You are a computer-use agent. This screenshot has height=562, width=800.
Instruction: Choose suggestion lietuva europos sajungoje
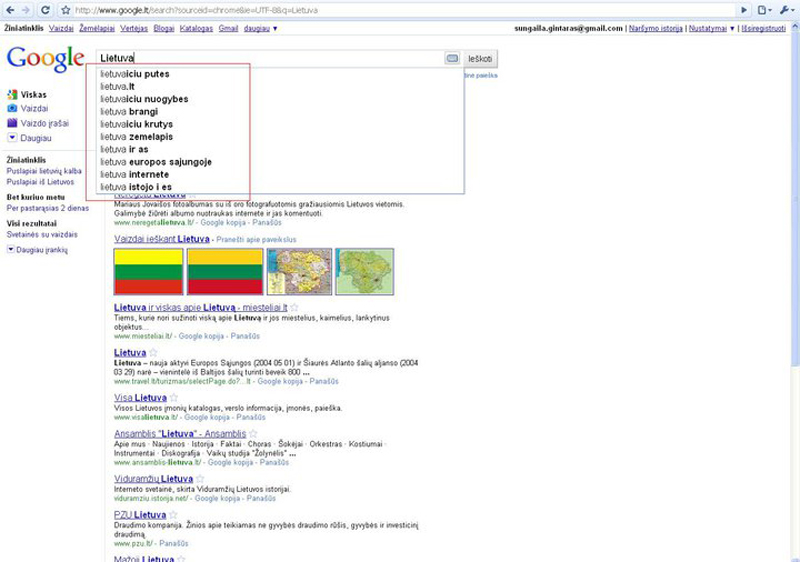[280, 162]
